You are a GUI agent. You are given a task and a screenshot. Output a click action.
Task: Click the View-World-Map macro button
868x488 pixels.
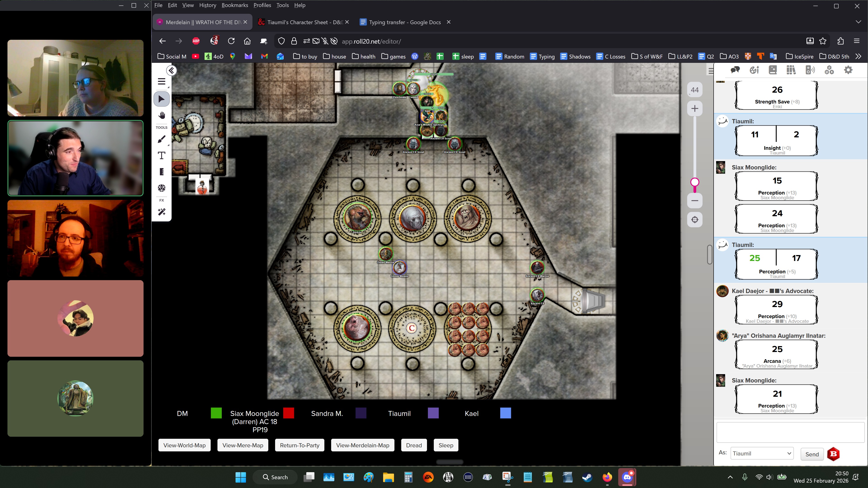[184, 445]
